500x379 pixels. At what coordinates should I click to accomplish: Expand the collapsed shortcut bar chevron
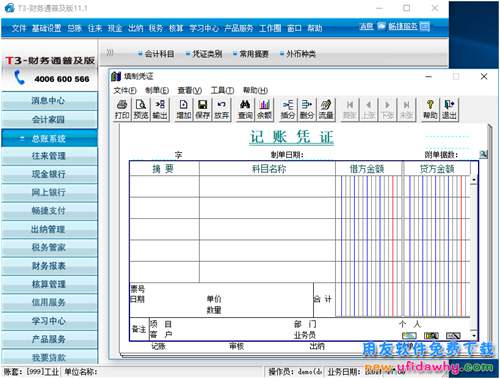pyautogui.click(x=110, y=53)
